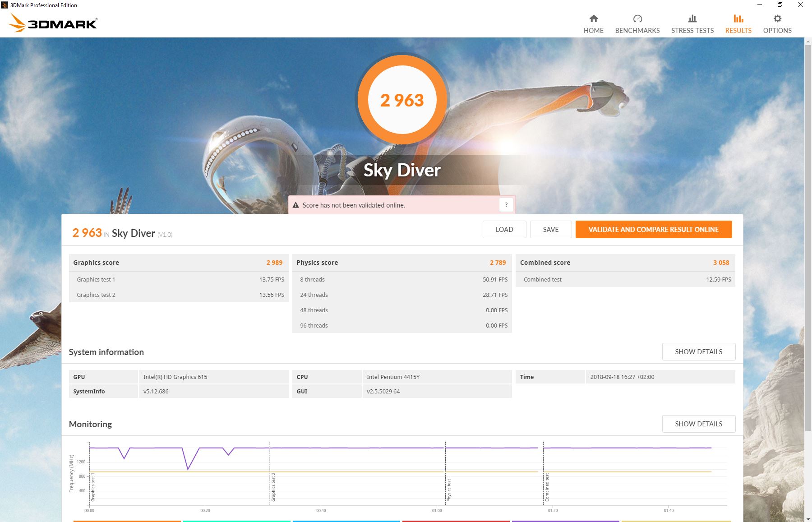
Task: Click the Stress Tests bar chart icon
Action: tap(692, 18)
